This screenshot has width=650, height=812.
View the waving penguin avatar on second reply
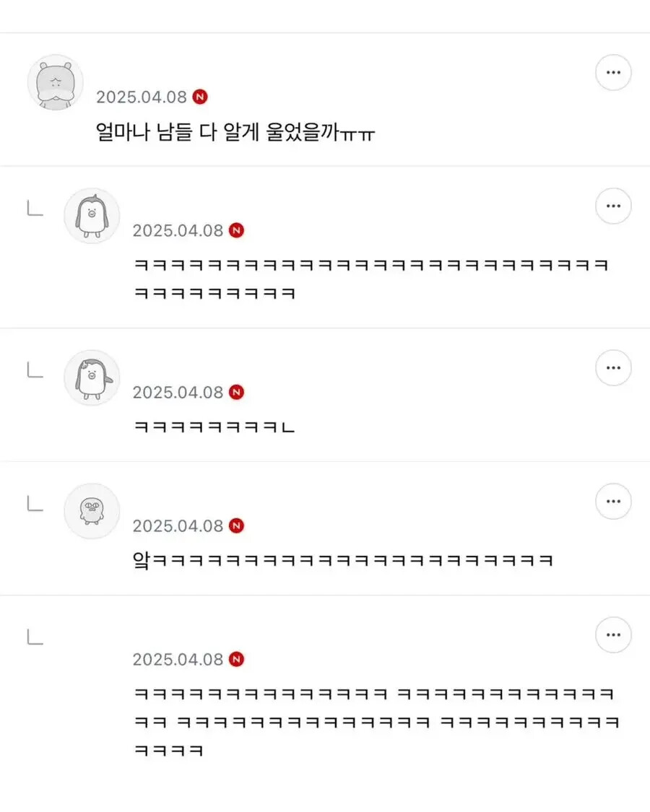click(92, 377)
